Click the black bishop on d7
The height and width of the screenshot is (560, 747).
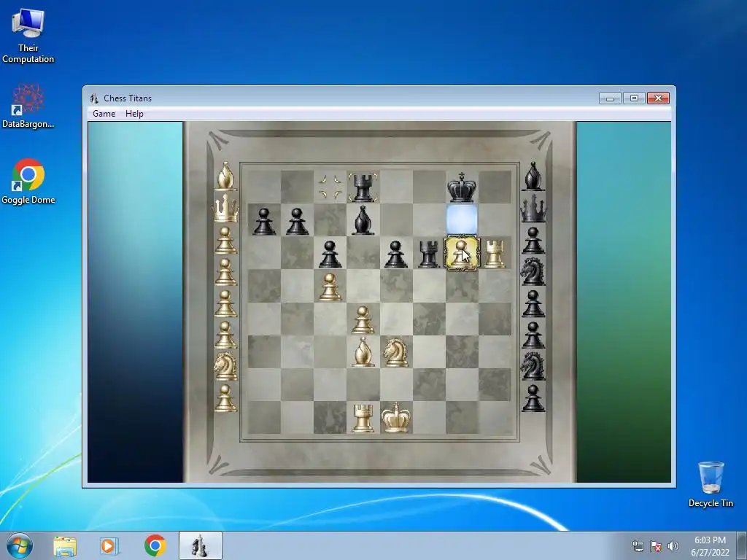(363, 220)
